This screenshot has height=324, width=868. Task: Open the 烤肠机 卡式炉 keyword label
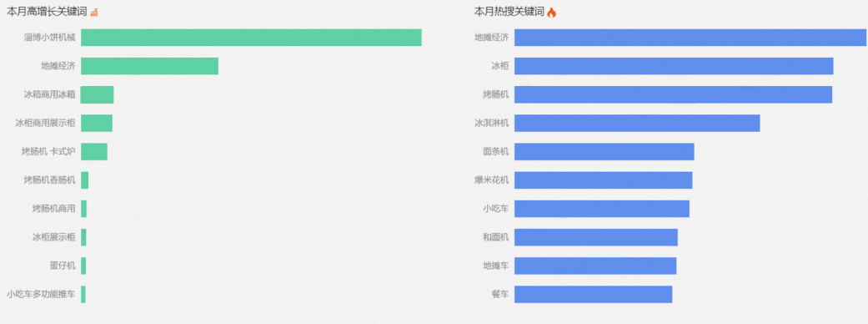tap(48, 151)
